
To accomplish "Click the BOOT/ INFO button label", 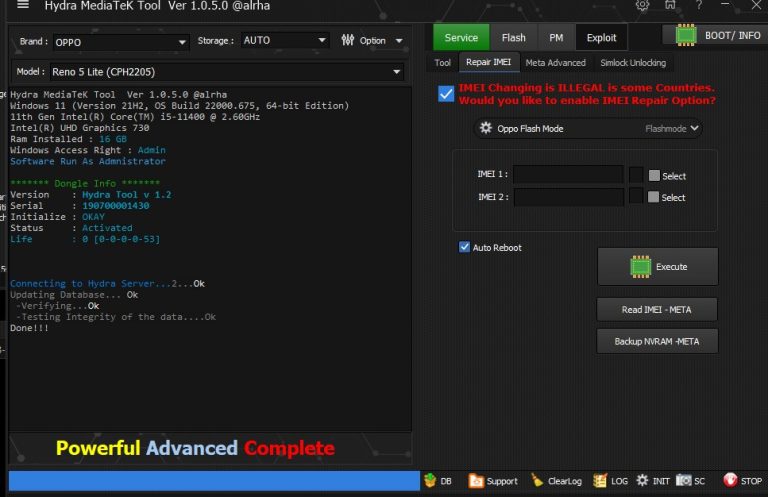I will [x=732, y=35].
